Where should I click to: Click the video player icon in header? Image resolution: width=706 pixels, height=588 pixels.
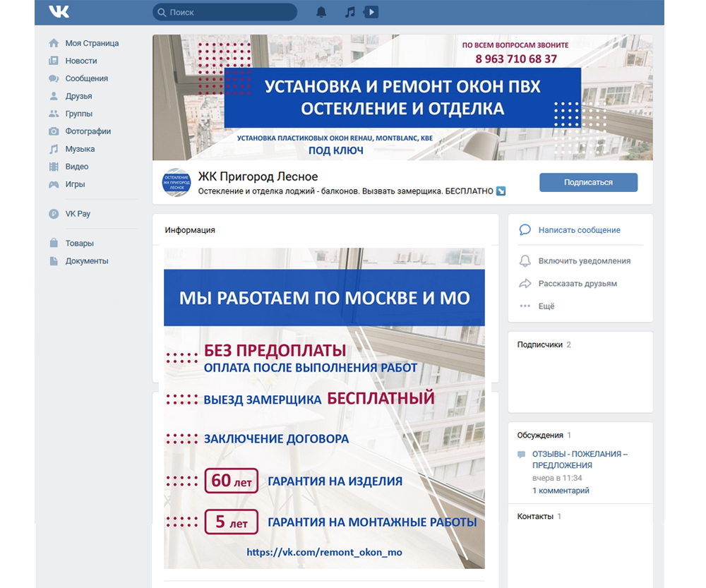coord(371,12)
